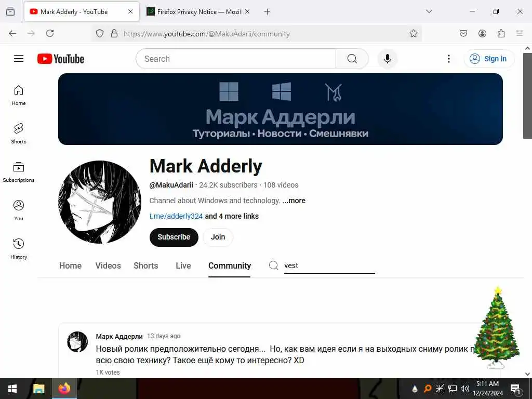Image resolution: width=532 pixels, height=399 pixels.
Task: Go forward with browser forward arrow
Action: (31, 33)
